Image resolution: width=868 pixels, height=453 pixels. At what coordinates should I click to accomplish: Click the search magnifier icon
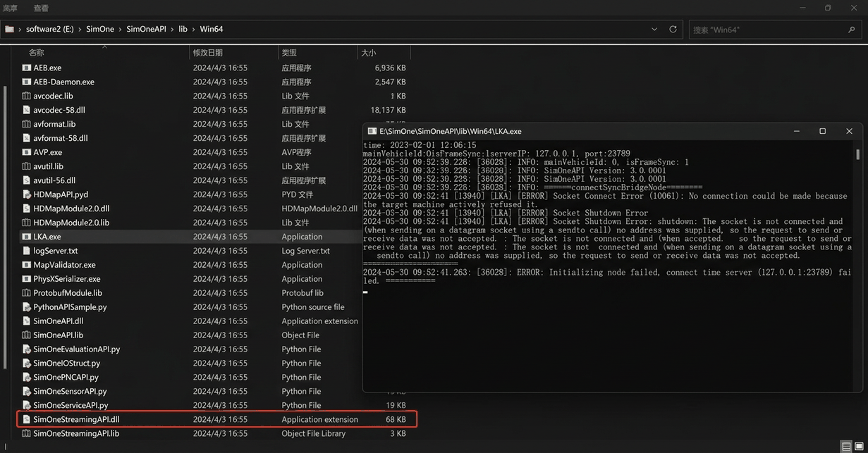tap(852, 30)
